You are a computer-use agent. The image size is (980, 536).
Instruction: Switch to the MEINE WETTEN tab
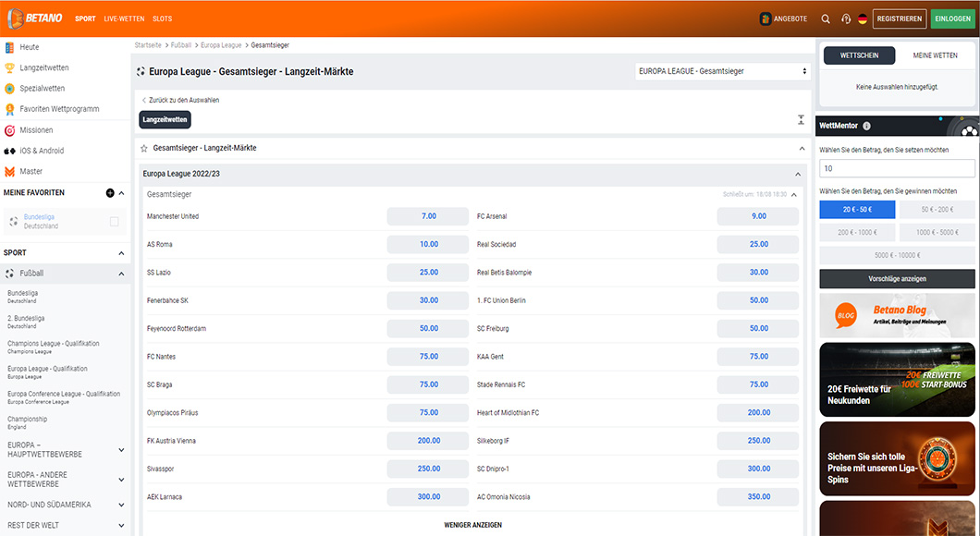(935, 55)
